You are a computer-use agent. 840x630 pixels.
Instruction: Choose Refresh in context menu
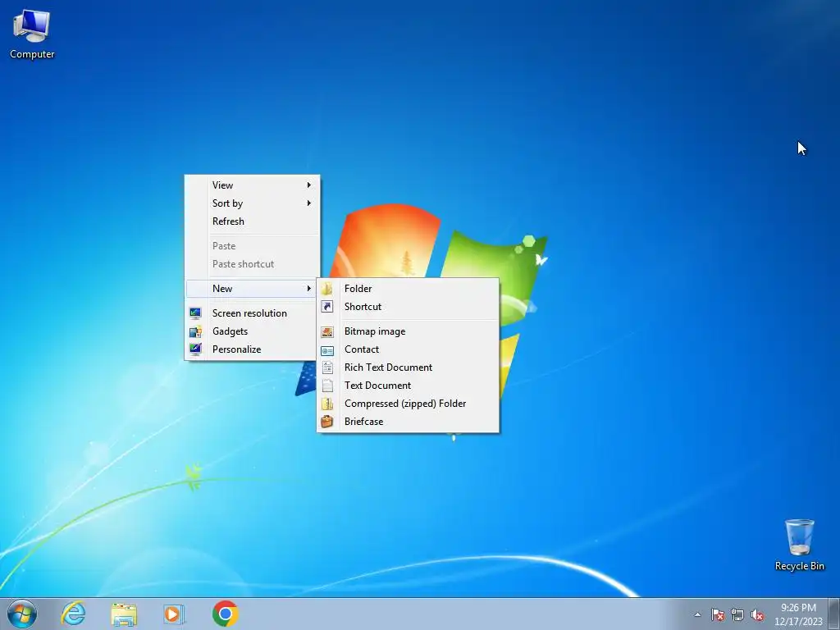pyautogui.click(x=253, y=221)
